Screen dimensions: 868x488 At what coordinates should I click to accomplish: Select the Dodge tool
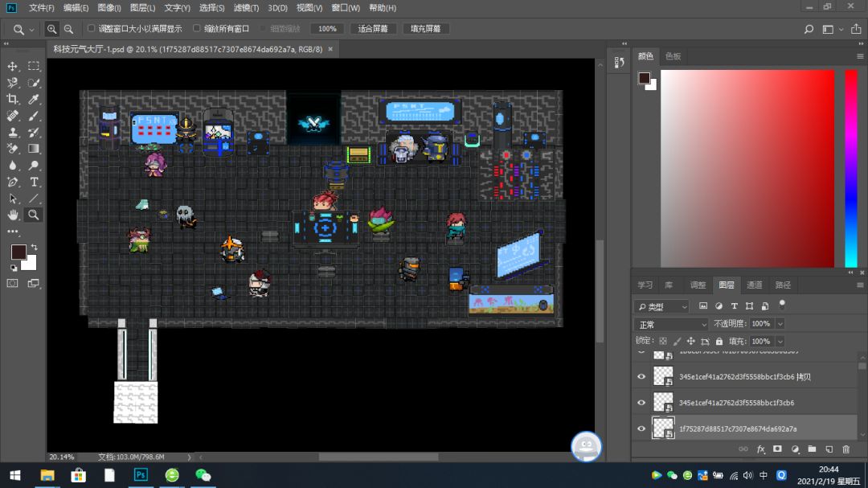(34, 165)
